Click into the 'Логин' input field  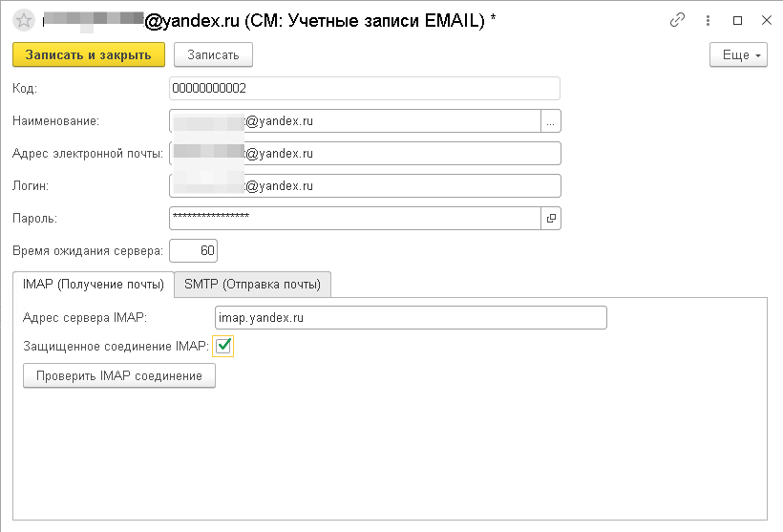point(365,186)
